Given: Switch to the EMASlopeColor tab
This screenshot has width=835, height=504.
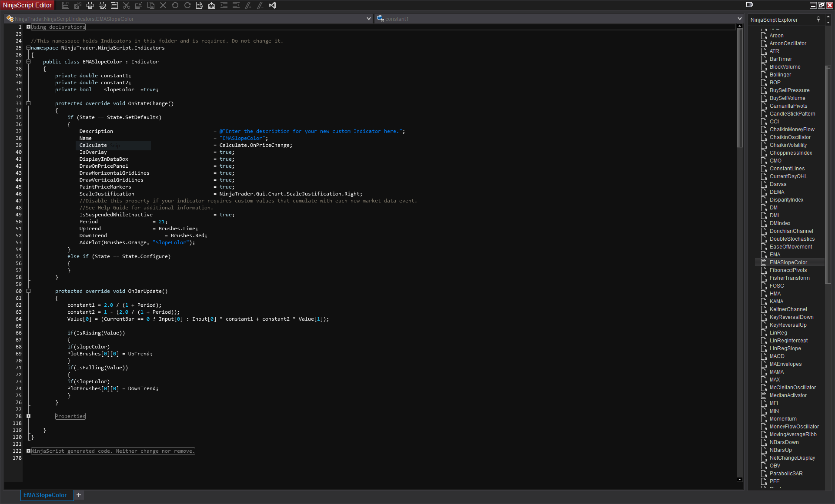Looking at the screenshot, I should pos(45,495).
